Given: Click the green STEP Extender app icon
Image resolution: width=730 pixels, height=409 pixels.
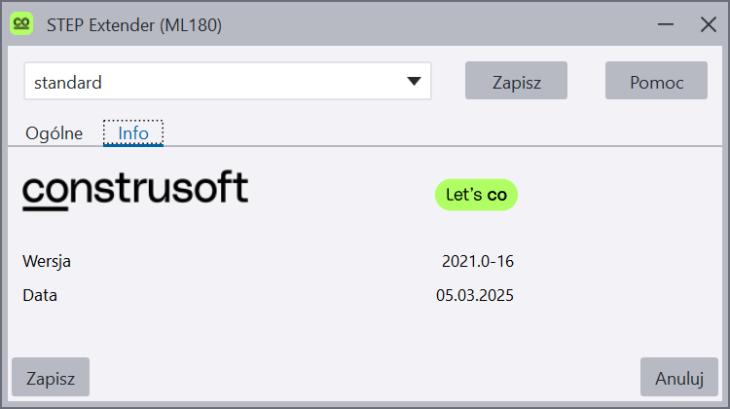Looking at the screenshot, I should tap(22, 25).
